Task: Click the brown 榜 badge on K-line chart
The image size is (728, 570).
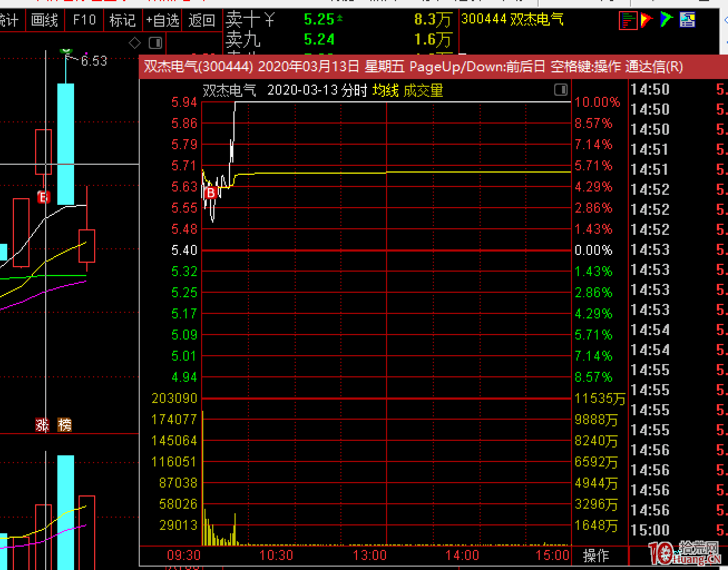Action: [x=65, y=425]
